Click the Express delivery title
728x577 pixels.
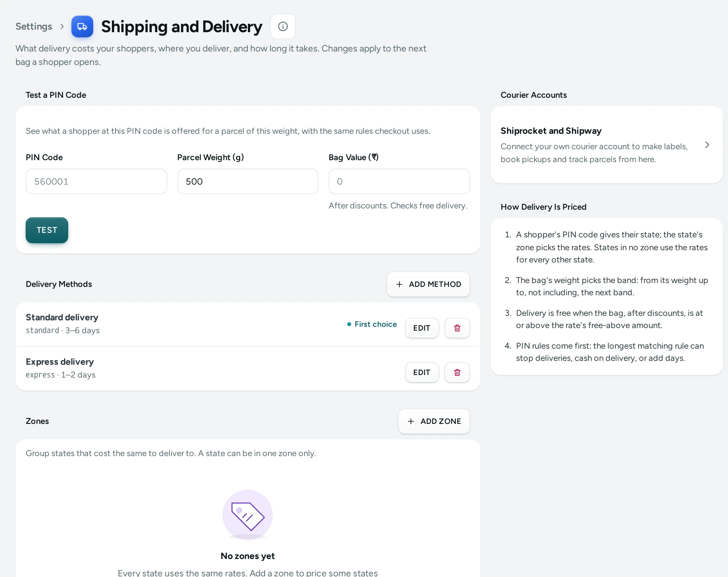tap(60, 362)
